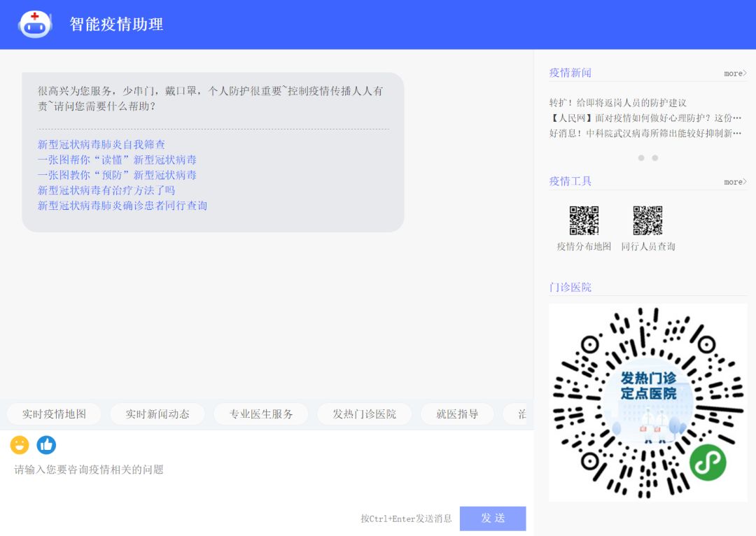
Task: Click the 疫情分布地图 QR code
Action: point(584,220)
